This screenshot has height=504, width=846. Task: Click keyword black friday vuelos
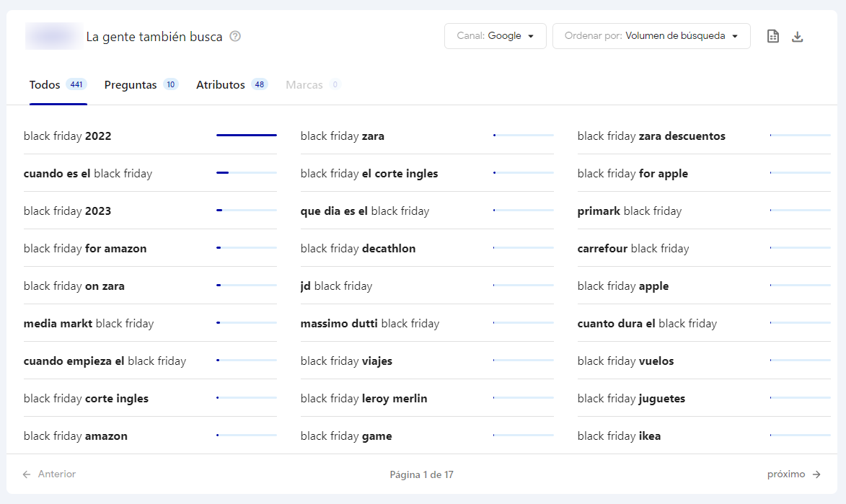point(625,361)
